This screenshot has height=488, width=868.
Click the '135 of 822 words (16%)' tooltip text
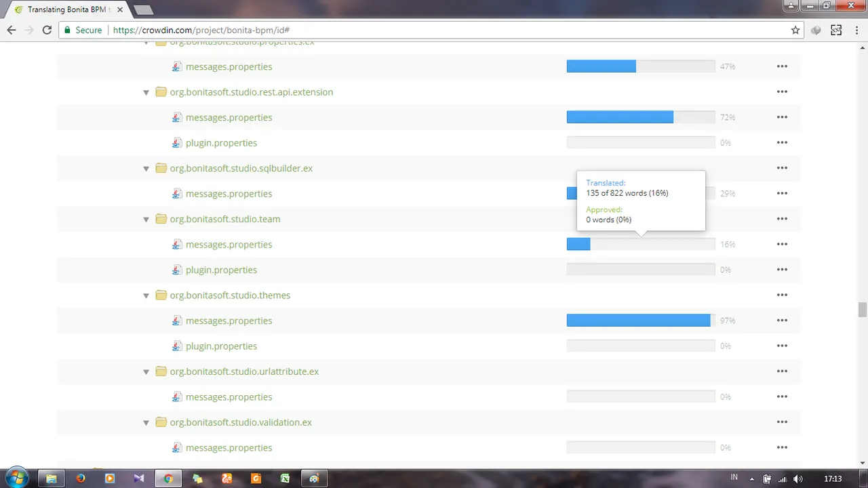tap(627, 193)
